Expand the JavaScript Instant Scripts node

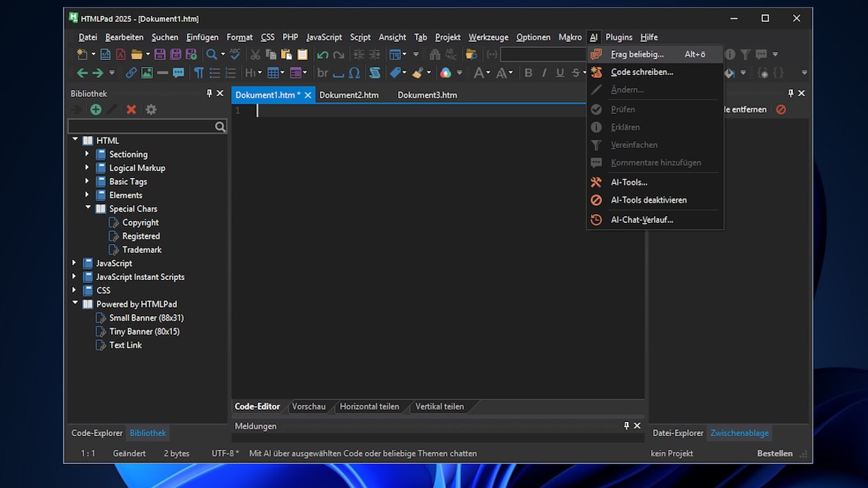pyautogui.click(x=74, y=276)
